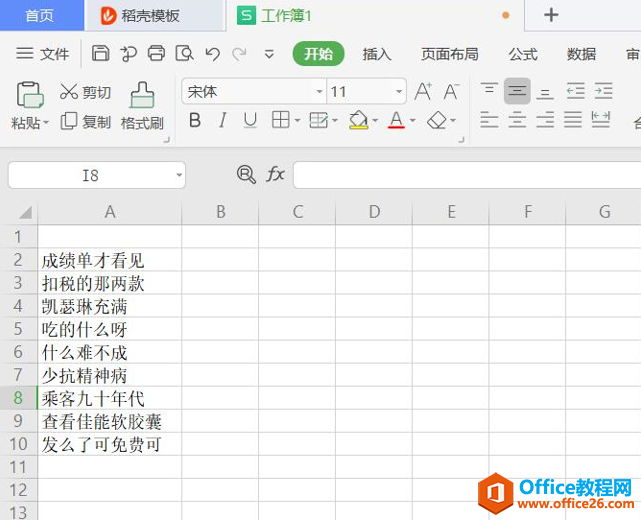
Task: Undo the last action
Action: (213, 54)
